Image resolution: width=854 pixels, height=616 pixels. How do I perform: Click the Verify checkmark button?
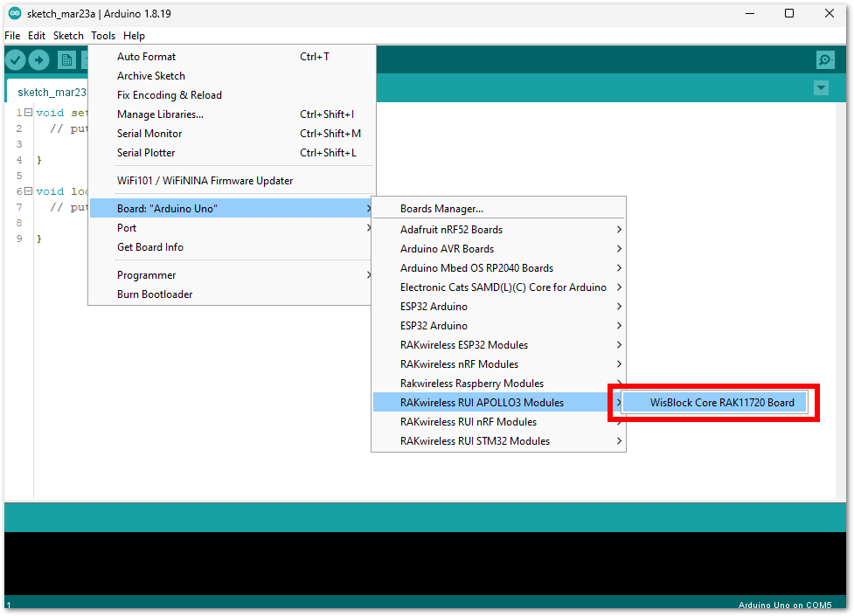[x=16, y=60]
